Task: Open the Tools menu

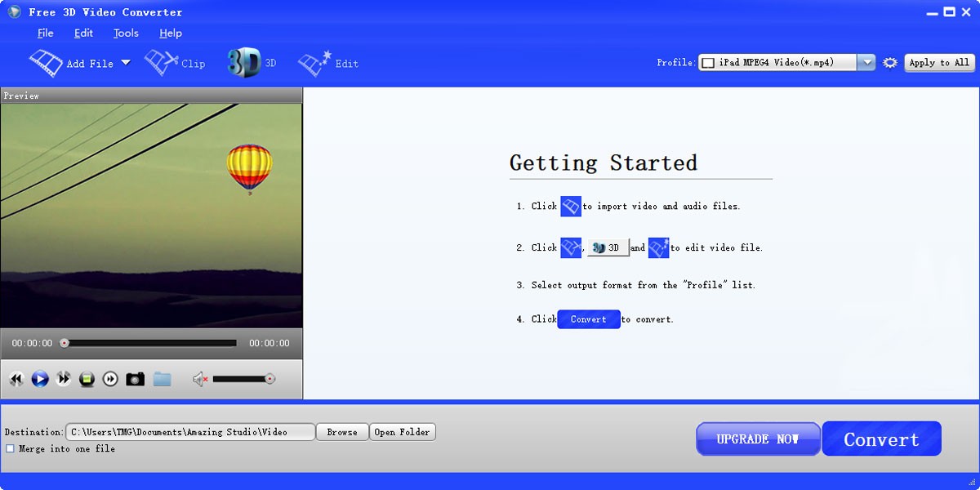Action: click(125, 33)
